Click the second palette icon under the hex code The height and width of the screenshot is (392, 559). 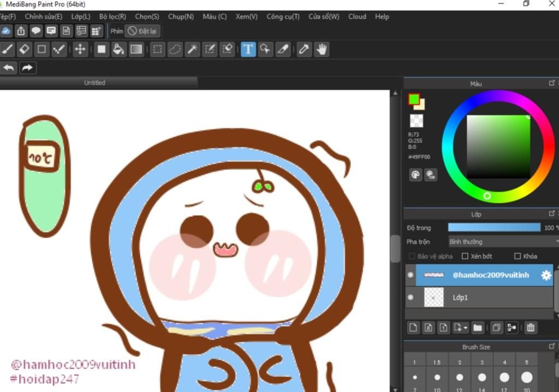tap(431, 175)
